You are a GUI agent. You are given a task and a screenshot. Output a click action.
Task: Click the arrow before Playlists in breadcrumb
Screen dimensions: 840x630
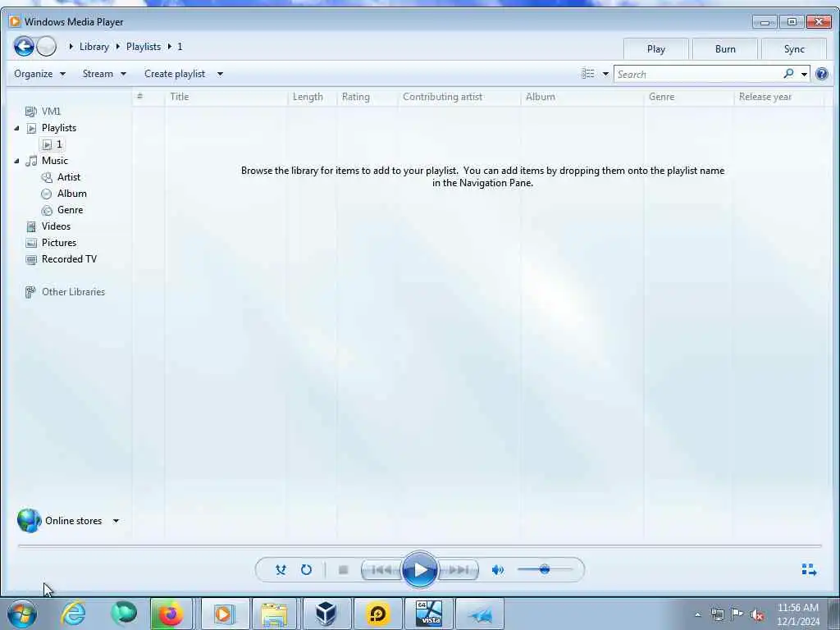pos(118,47)
